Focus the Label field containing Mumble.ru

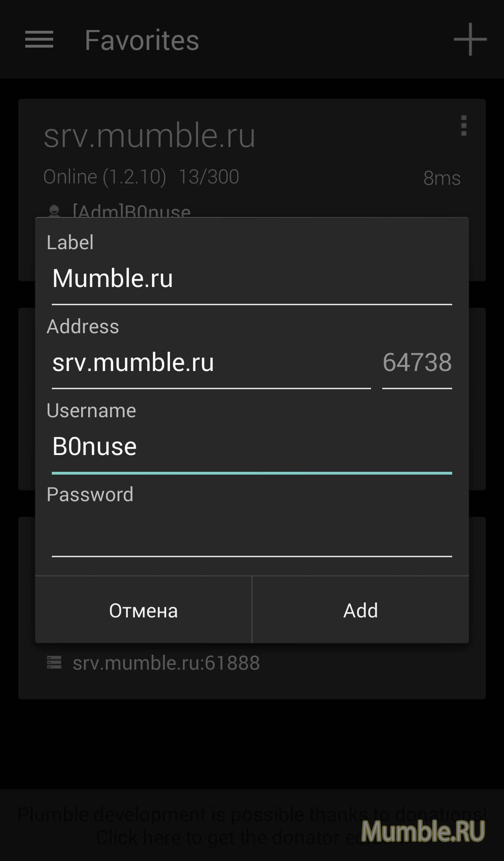coord(252,279)
